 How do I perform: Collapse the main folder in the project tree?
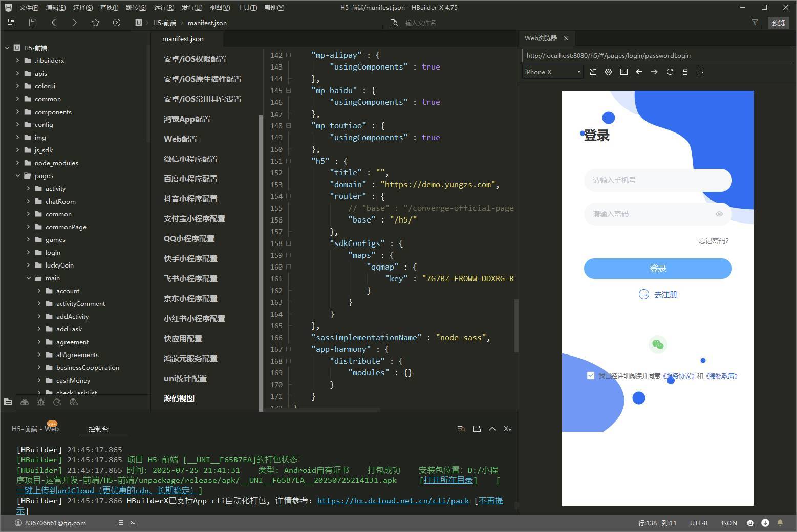click(x=29, y=278)
